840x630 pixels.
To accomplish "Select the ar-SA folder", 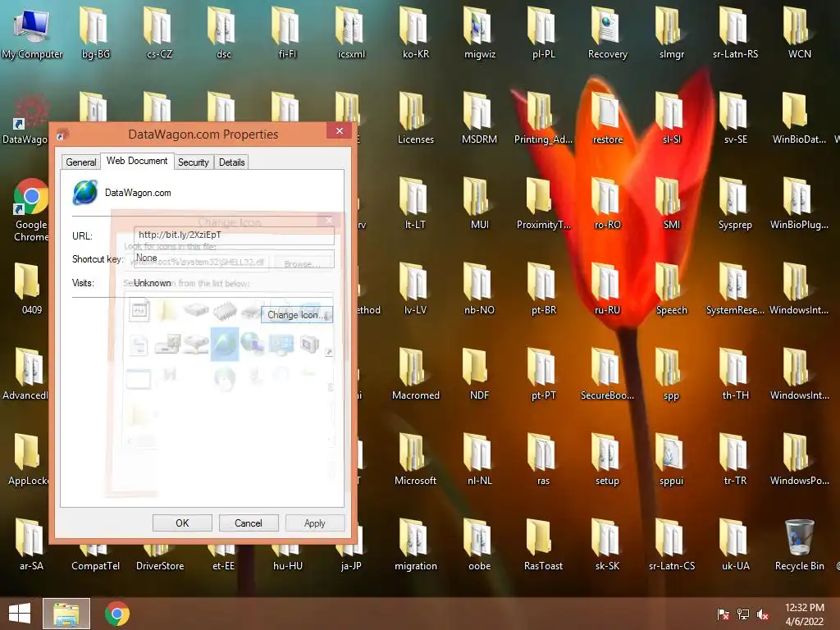I will click(x=31, y=545).
